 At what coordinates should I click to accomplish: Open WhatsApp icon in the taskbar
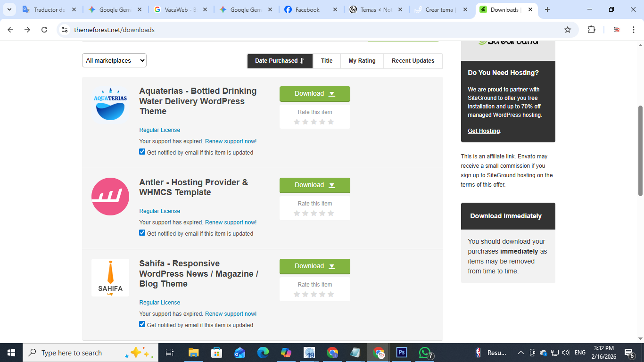[x=425, y=353]
